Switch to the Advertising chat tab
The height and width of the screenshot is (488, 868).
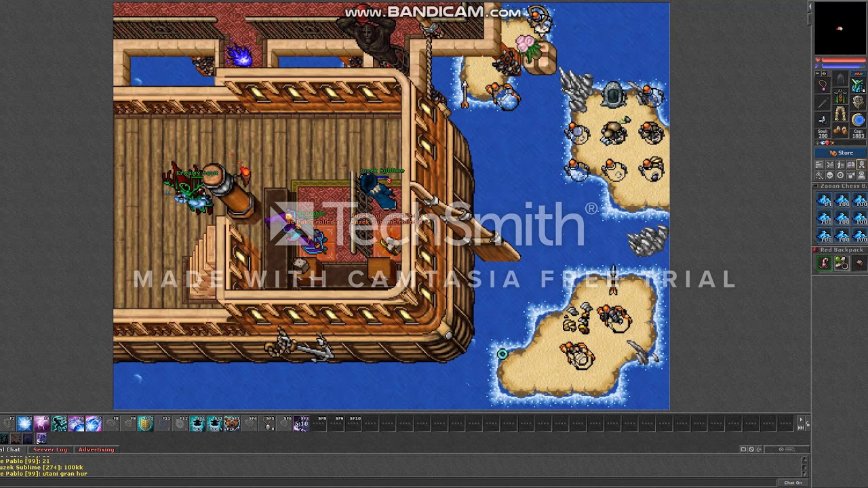click(96, 449)
